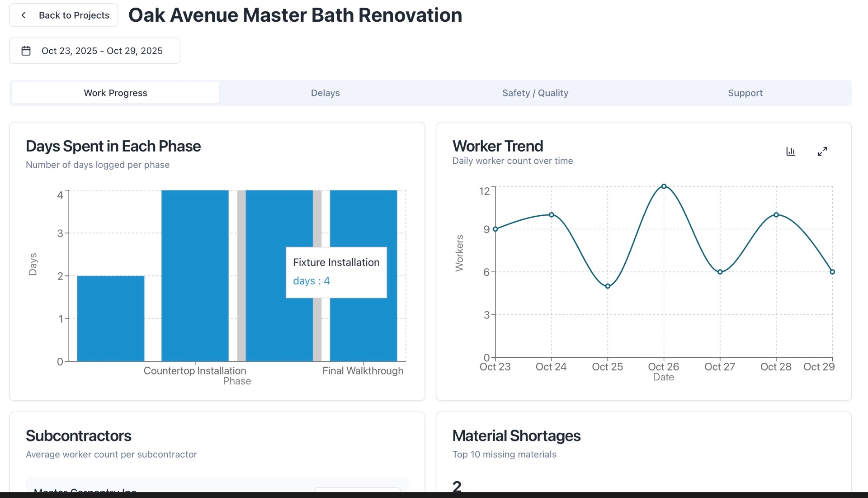The height and width of the screenshot is (498, 868).
Task: Click the calendar icon in date picker
Action: (x=26, y=51)
